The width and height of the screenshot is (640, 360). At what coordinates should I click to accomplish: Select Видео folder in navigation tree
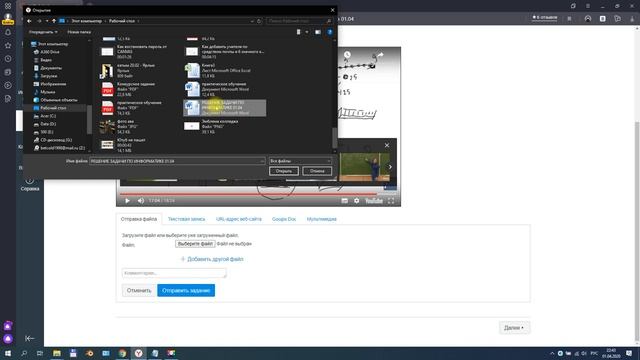pyautogui.click(x=46, y=60)
